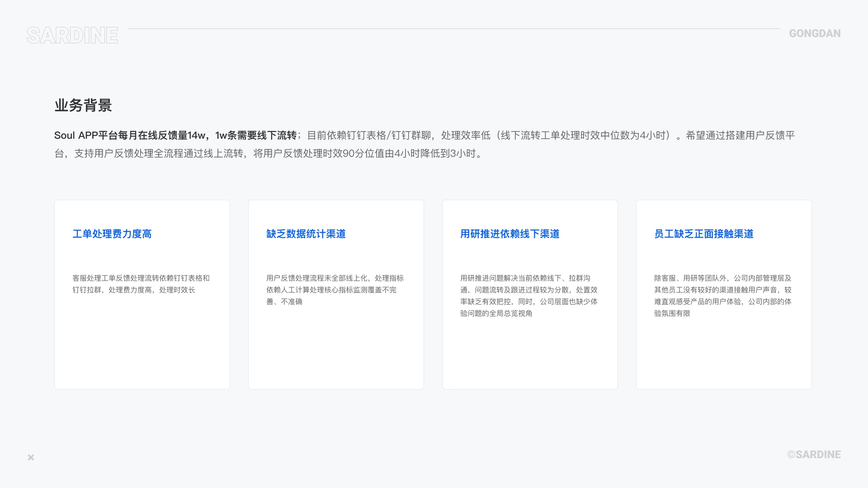The width and height of the screenshot is (868, 488).
Task: Click the bold Soul APP intro sentence
Action: (175, 136)
